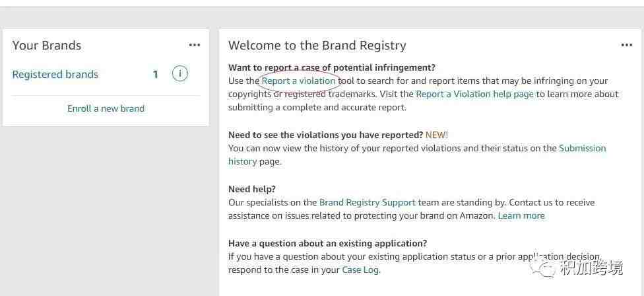This screenshot has width=644, height=296.
Task: Open the circled Report a violation tool
Action: (299, 81)
